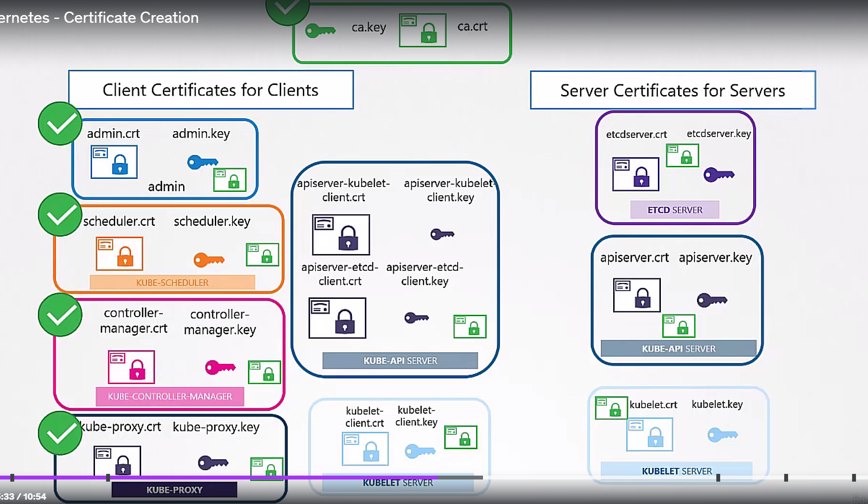Click the dark kube-proxy.key key icon
868x504 pixels.
tap(213, 462)
